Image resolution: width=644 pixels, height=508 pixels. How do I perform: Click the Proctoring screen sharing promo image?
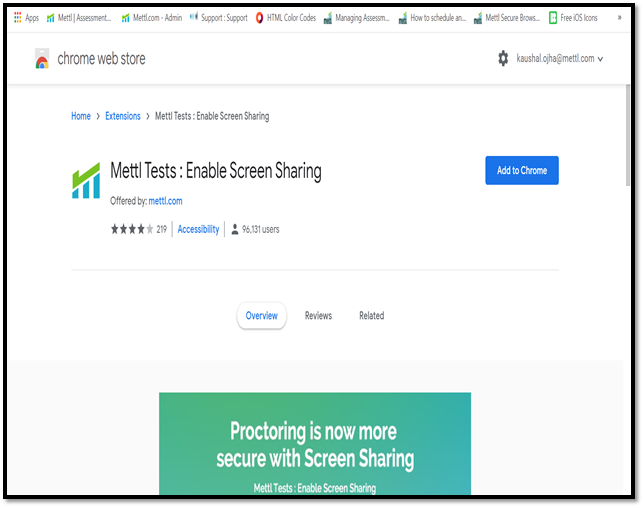[315, 444]
